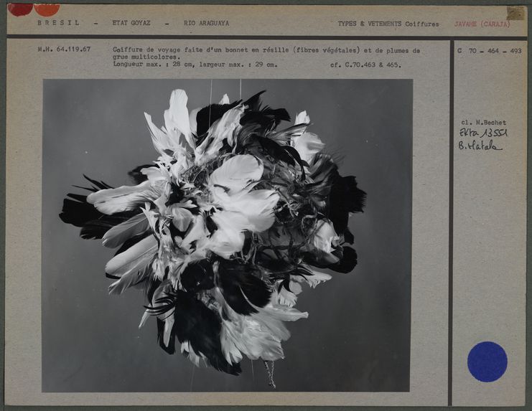This screenshot has width=532, height=411.
Task: Click the red JAVAHE (CARAJA) label
Action: click(x=482, y=24)
